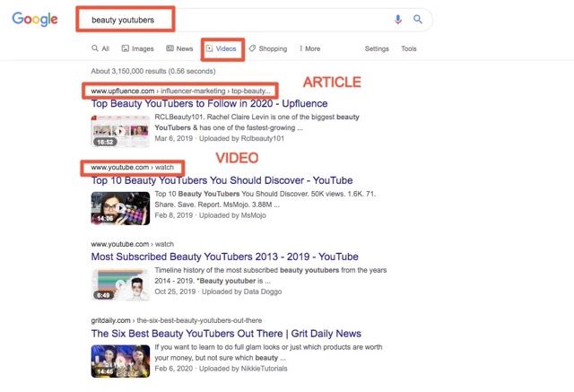Click the Uploaded by MsMojo date line
The width and height of the screenshot is (574, 392).
click(x=210, y=215)
